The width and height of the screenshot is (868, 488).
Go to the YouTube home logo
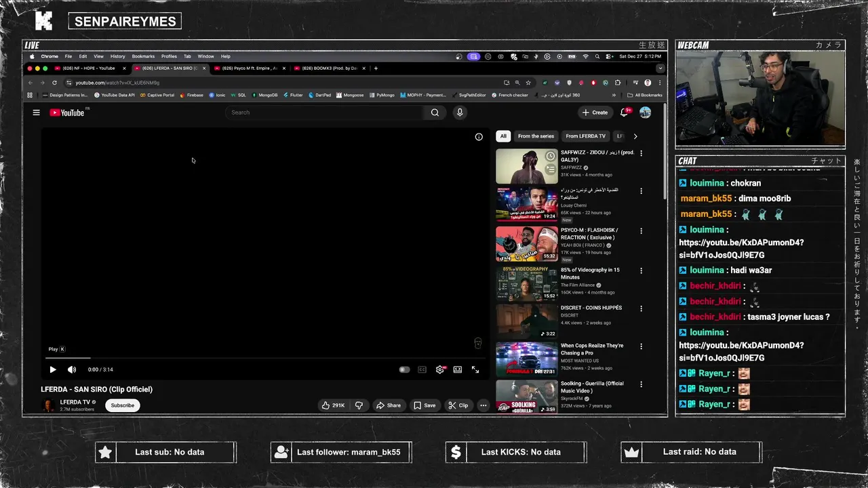(x=67, y=113)
